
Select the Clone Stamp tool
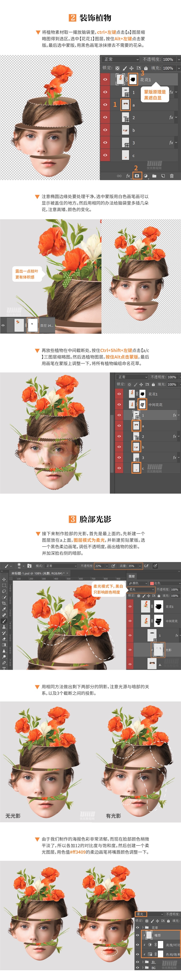tap(4, 627)
